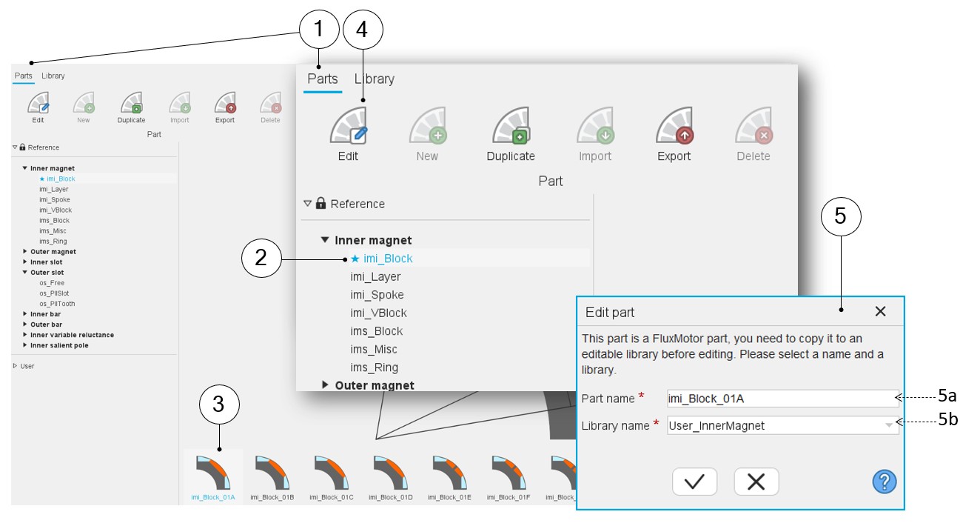Image resolution: width=980 pixels, height=526 pixels.
Task: Expand Outer magnet in small tree
Action: 24,251
